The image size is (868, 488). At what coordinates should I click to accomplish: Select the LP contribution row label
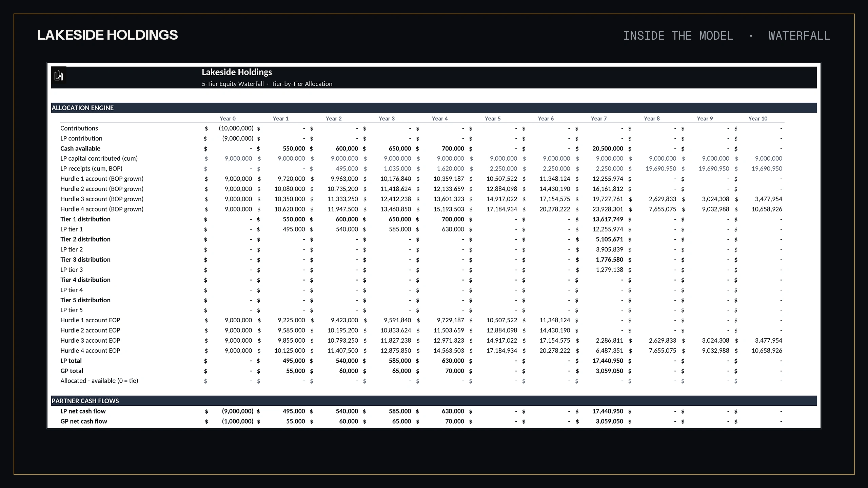(x=81, y=139)
